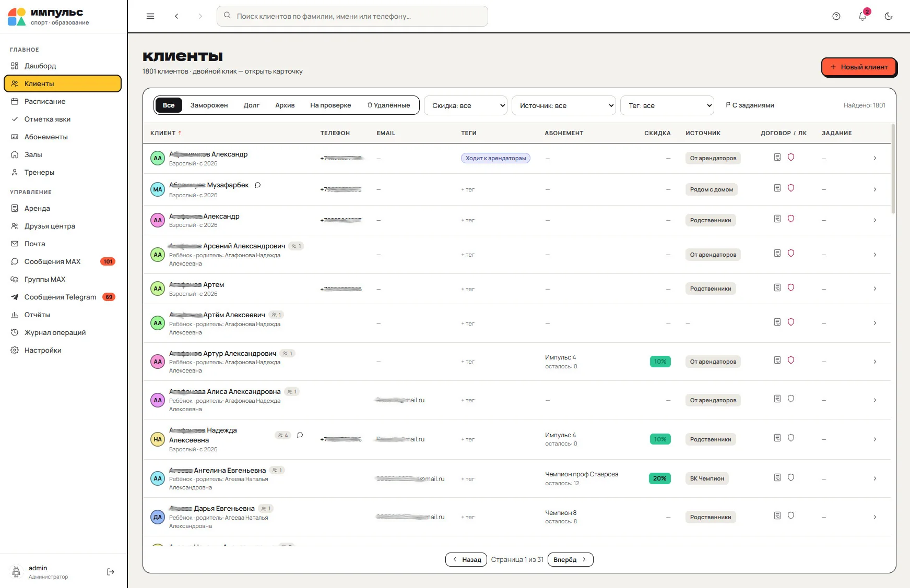This screenshot has width=910, height=588.
Task: Expand the Тег: все dropdown
Action: coord(667,105)
